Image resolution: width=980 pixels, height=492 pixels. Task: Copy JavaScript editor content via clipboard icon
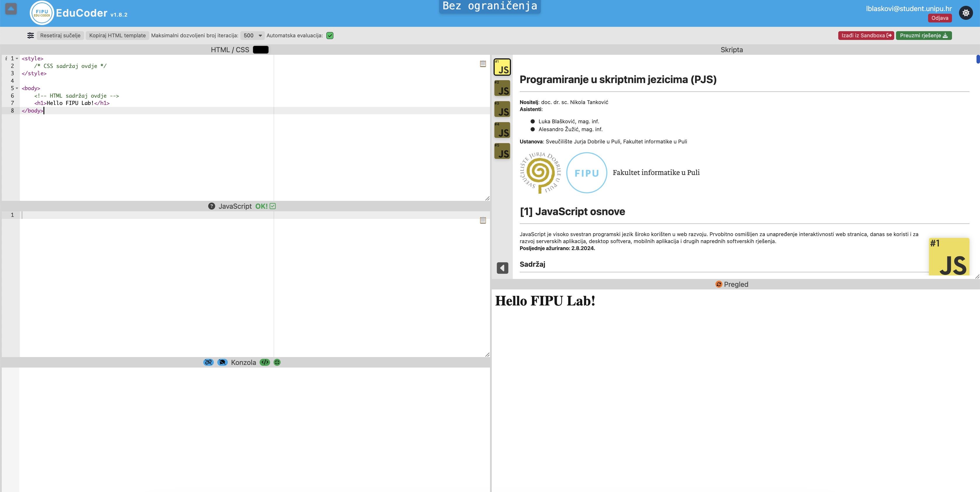tap(483, 220)
